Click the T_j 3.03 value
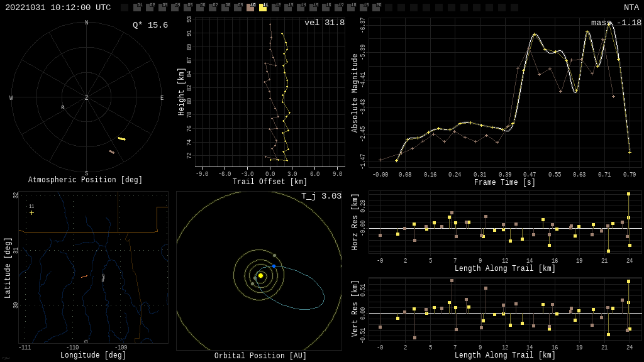Viewport: 644px width, 362px height. coord(321,197)
